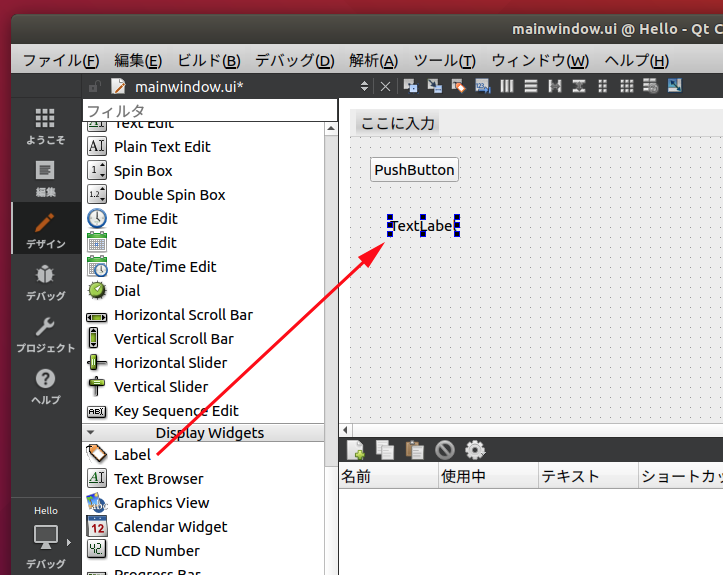Image resolution: width=723 pixels, height=575 pixels.
Task: Click the New Action icon in action editor
Action: (355, 450)
